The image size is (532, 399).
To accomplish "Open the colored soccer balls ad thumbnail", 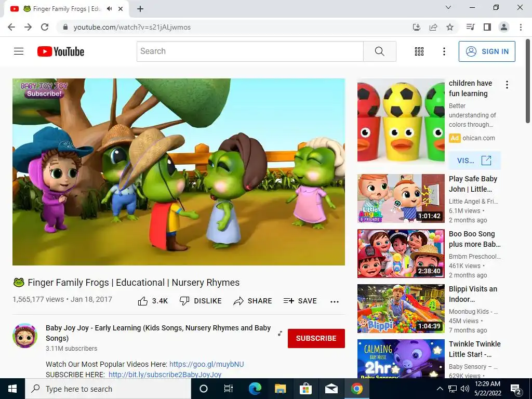I will click(x=401, y=121).
